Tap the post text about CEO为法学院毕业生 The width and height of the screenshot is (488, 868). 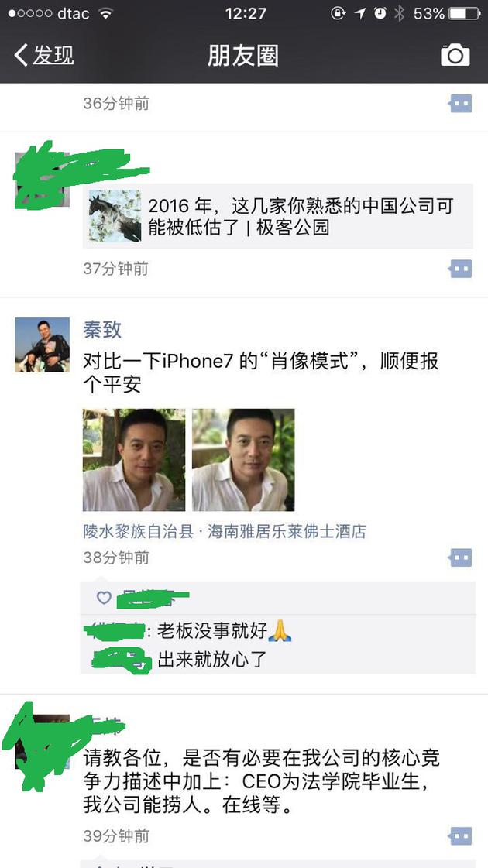click(262, 781)
